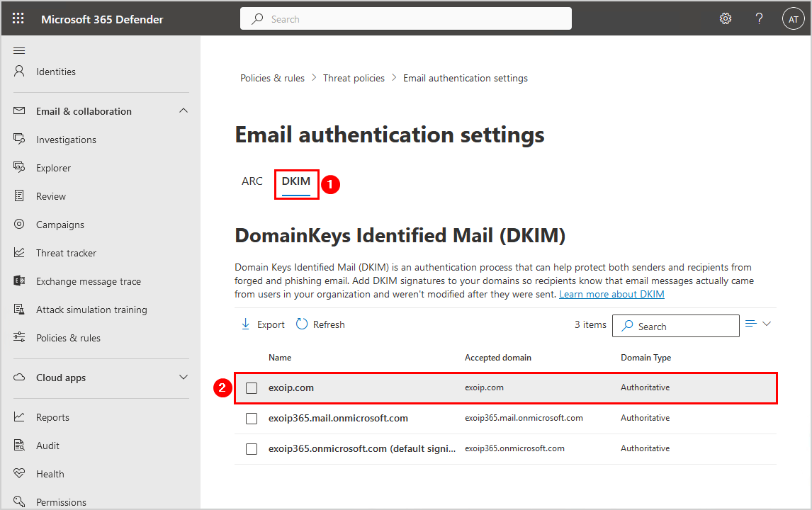Sort by Accepted domain column header
This screenshot has width=812, height=510.
point(497,358)
